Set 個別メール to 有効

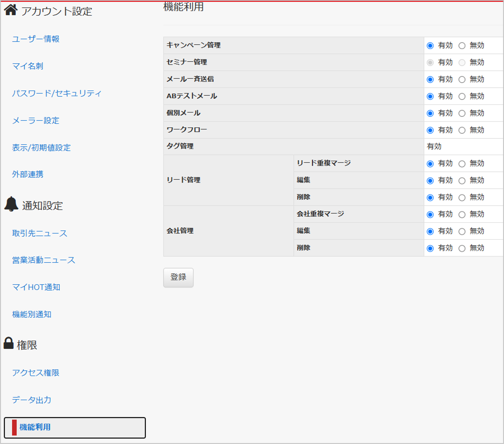click(430, 113)
